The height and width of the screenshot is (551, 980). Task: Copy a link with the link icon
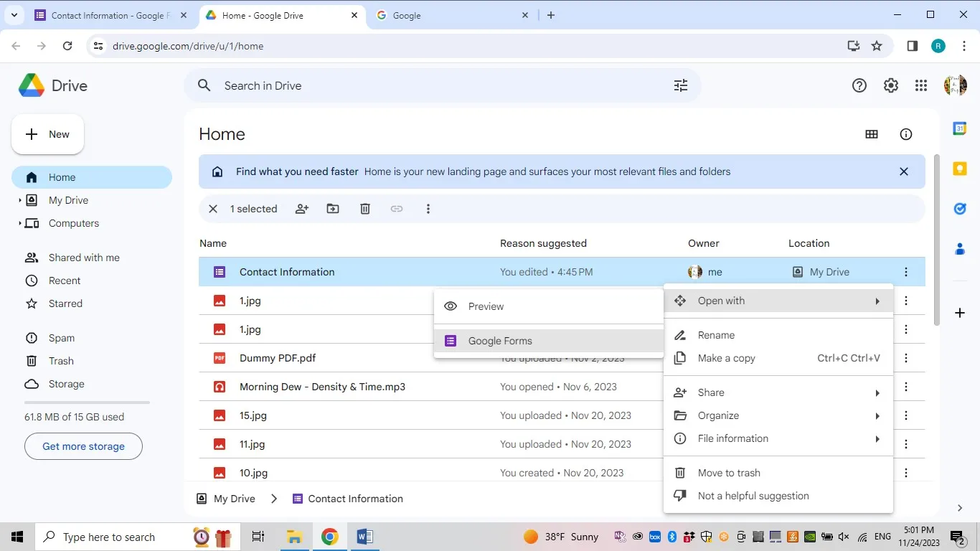tap(396, 209)
